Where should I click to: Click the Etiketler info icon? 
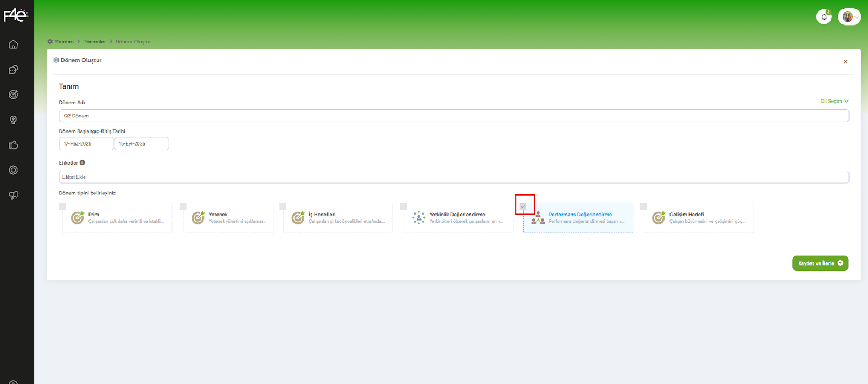82,162
